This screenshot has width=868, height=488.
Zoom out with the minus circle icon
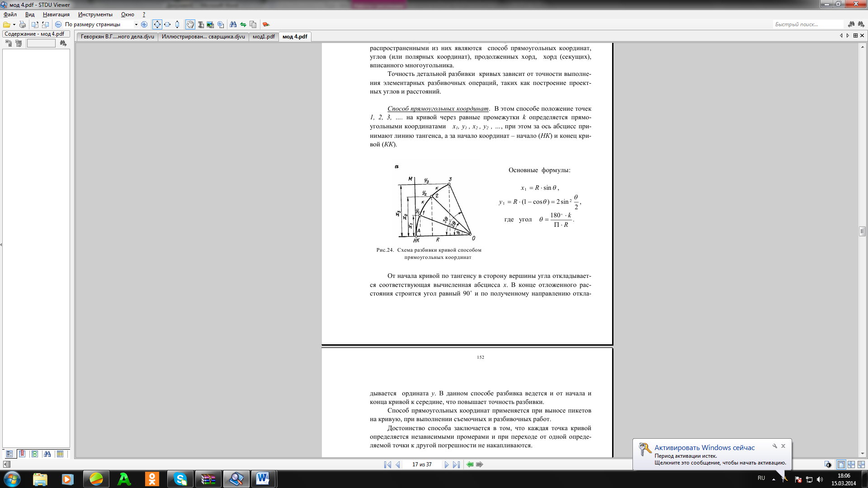click(58, 24)
